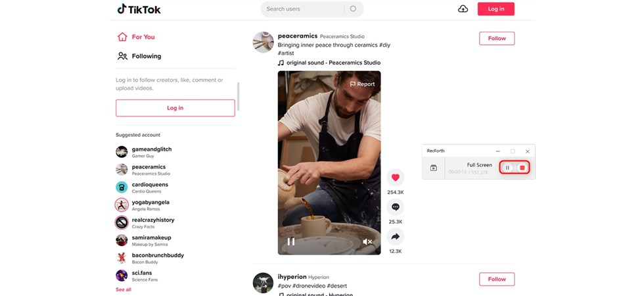Viewport: 644px width, 296px height.
Task: Close the RecForth window
Action: pyautogui.click(x=527, y=151)
